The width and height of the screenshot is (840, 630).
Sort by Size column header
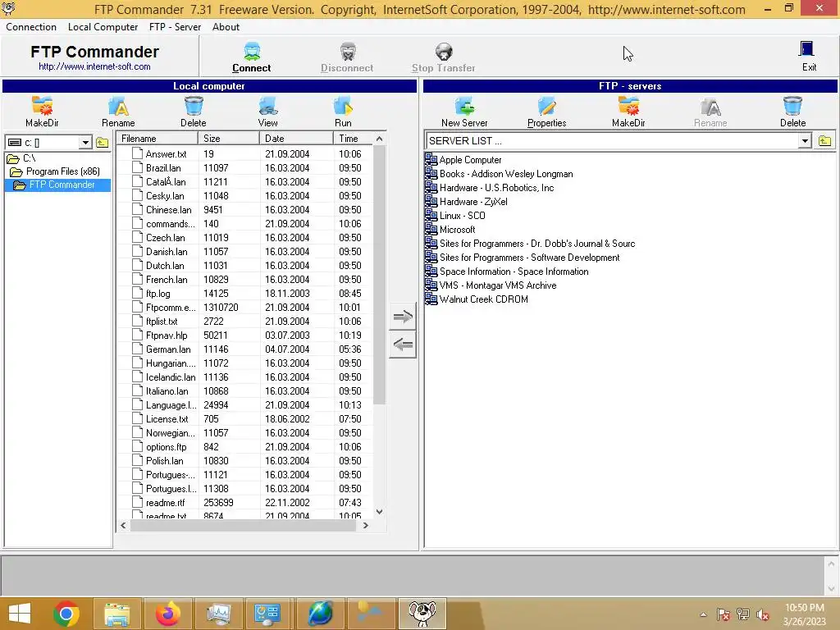(x=230, y=139)
